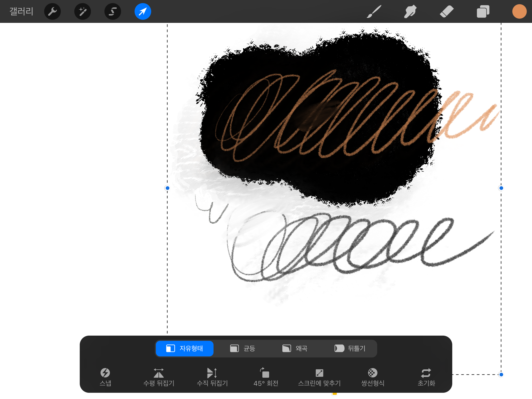This screenshot has height=399, width=532.
Task: Open the orange color picker
Action: (519, 11)
